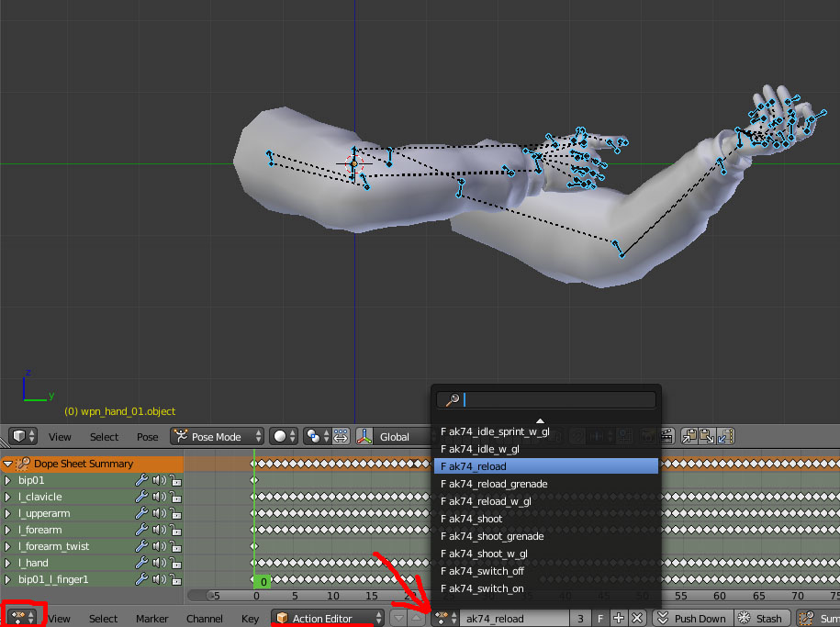Viewport: 840px width, 627px height.
Task: Push Down the ak74_reload action
Action: click(693, 617)
